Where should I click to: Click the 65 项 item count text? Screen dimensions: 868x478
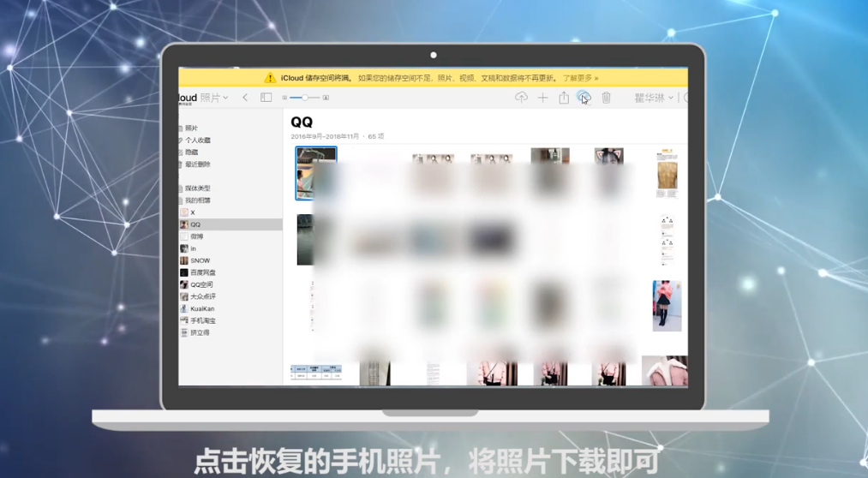376,137
